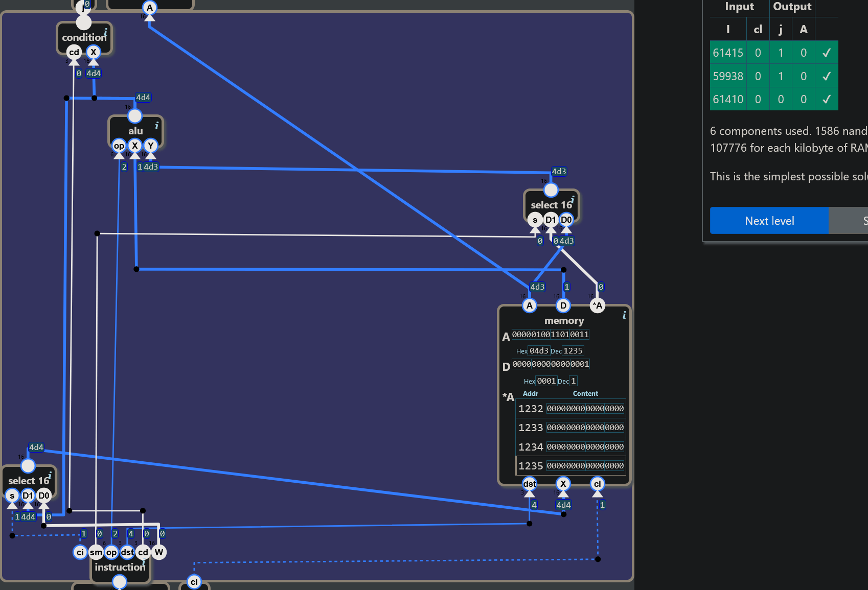Click the dst pin below the memory component
The height and width of the screenshot is (590, 868).
pos(529,483)
